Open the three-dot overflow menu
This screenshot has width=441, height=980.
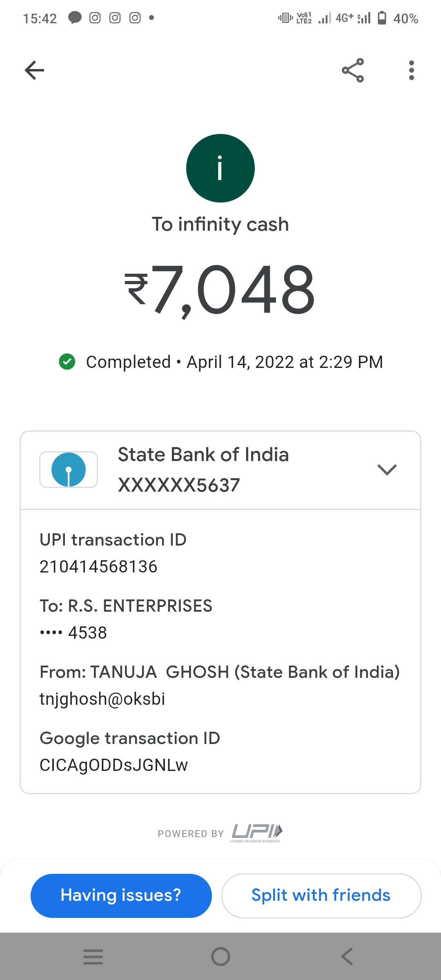tap(411, 70)
